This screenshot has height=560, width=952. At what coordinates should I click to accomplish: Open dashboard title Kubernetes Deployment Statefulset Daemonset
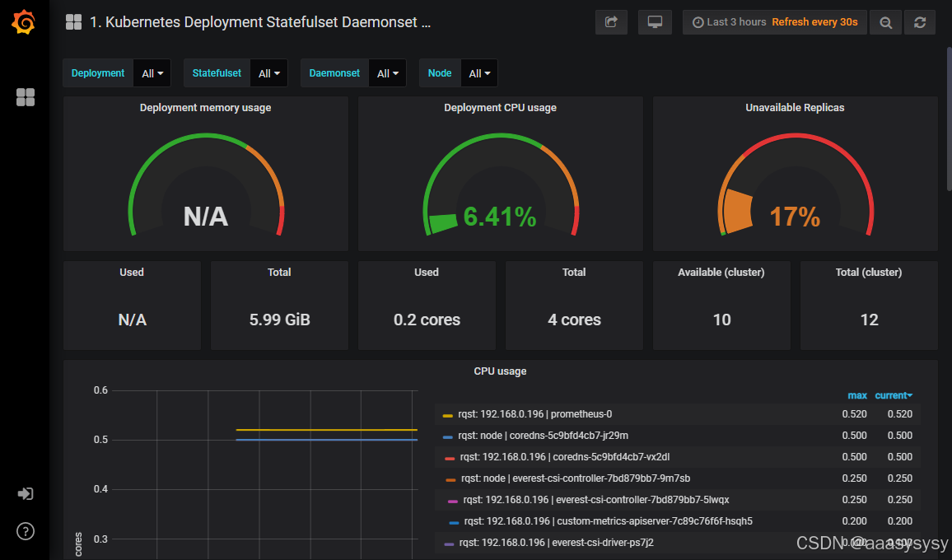pyautogui.click(x=260, y=22)
